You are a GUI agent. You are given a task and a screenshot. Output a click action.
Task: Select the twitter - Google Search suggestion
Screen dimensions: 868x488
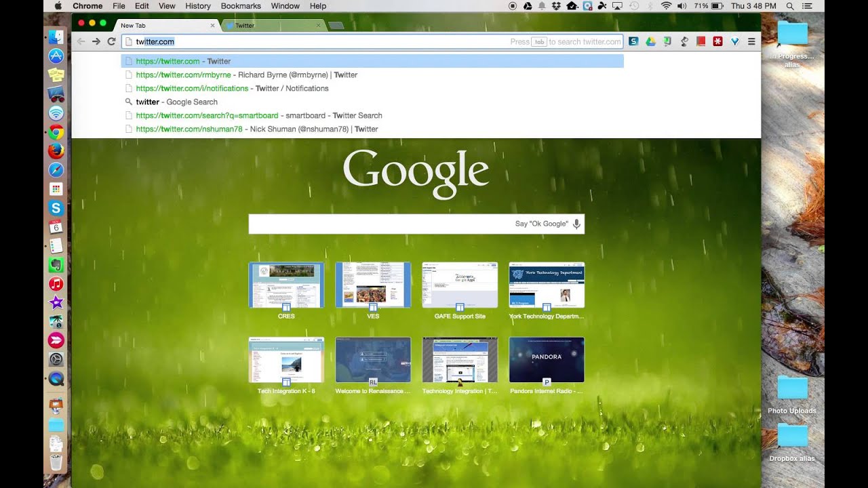pyautogui.click(x=372, y=102)
